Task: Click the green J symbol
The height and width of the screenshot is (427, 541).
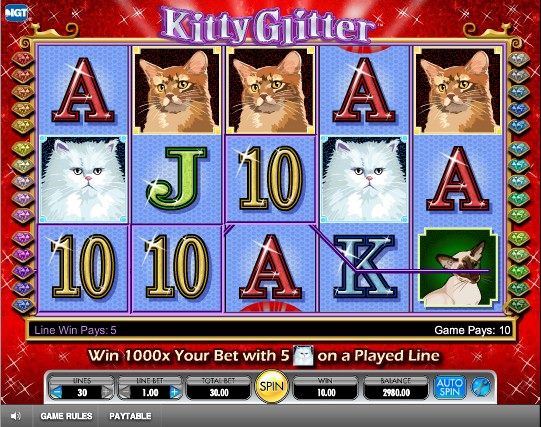Action: (177, 178)
